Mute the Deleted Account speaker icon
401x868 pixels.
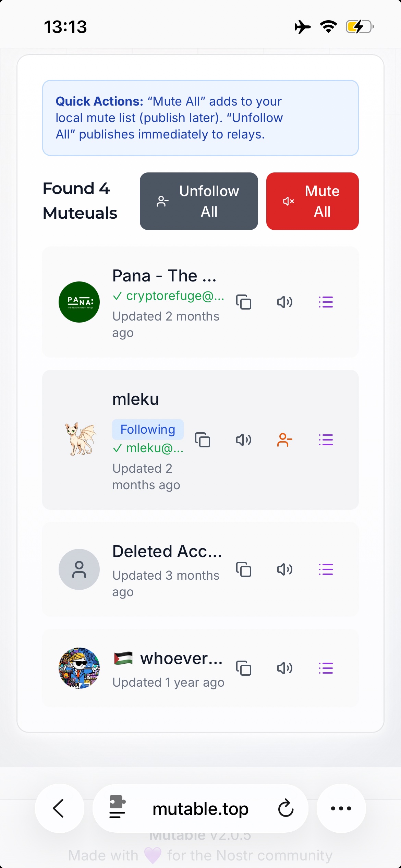tap(285, 569)
